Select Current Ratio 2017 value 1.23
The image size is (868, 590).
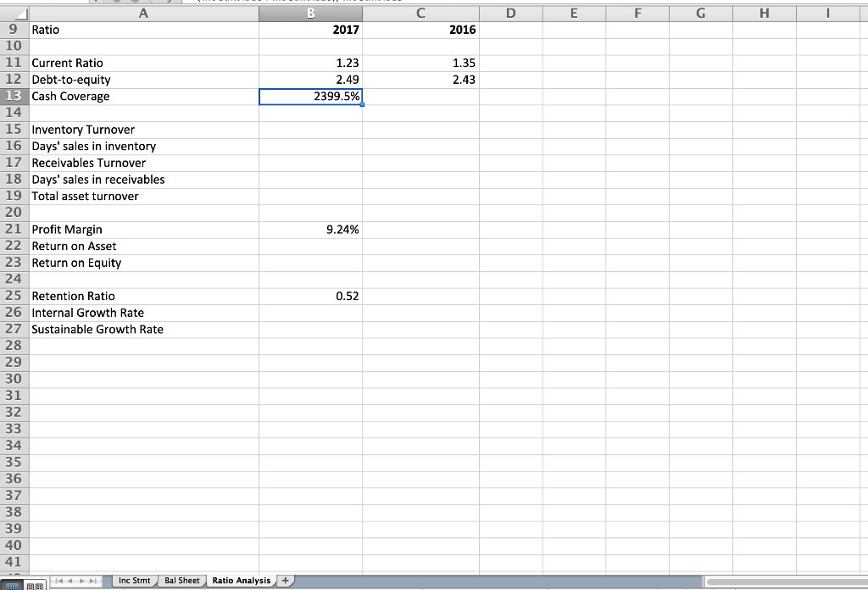coord(310,63)
